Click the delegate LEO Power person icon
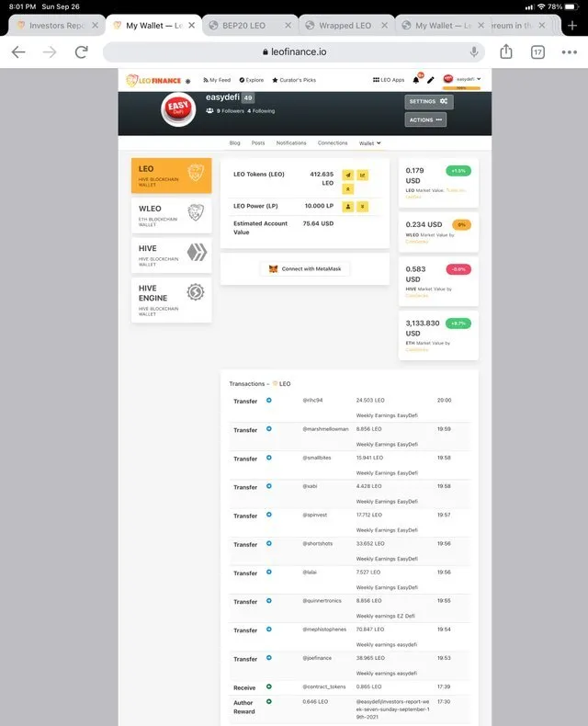The height and width of the screenshot is (726, 588). [347, 207]
